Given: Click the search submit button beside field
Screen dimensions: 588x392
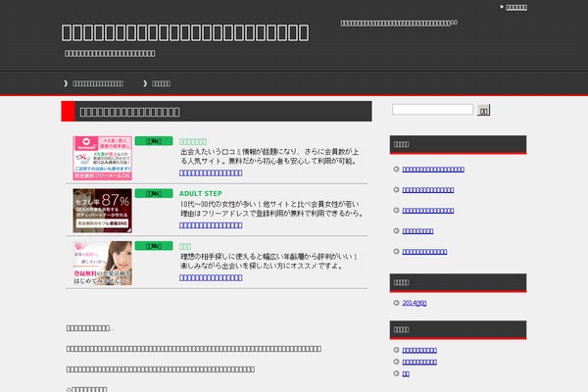Looking at the screenshot, I should click(484, 111).
